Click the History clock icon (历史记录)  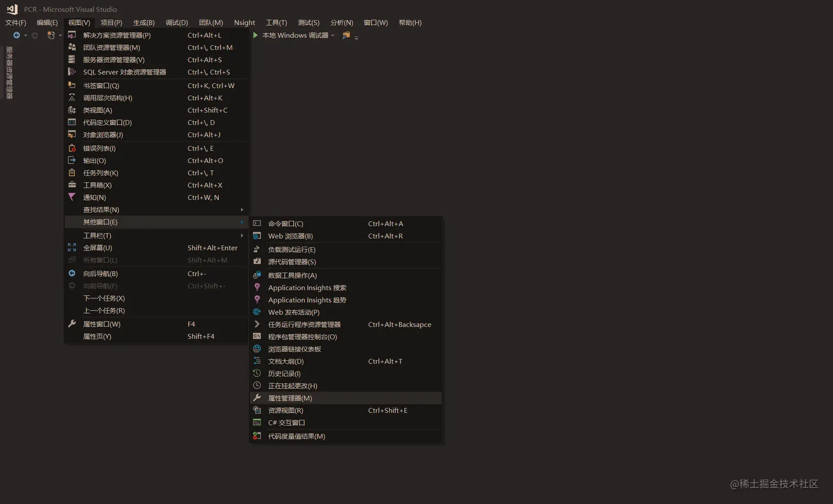point(257,373)
